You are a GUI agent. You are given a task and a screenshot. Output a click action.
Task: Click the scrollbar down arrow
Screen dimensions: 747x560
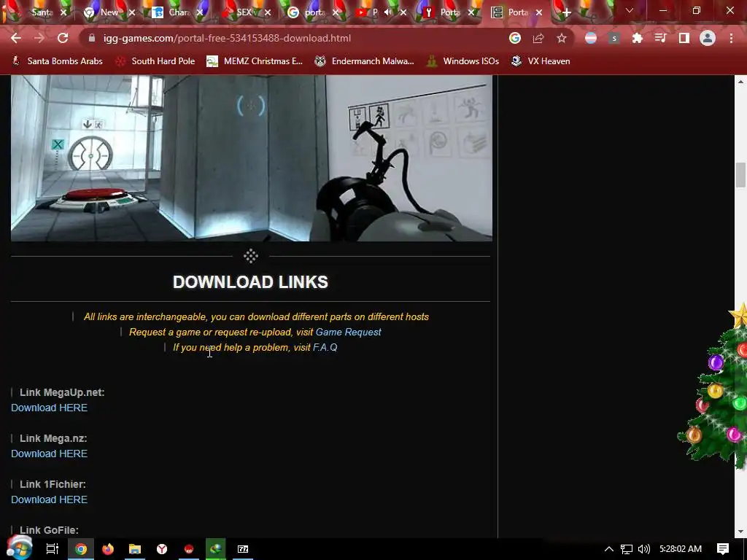(x=740, y=532)
